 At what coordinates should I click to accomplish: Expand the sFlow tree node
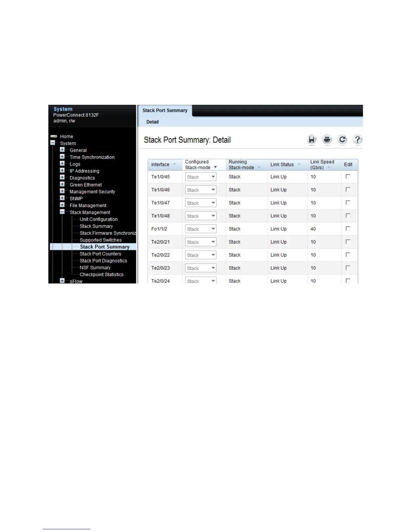click(62, 280)
